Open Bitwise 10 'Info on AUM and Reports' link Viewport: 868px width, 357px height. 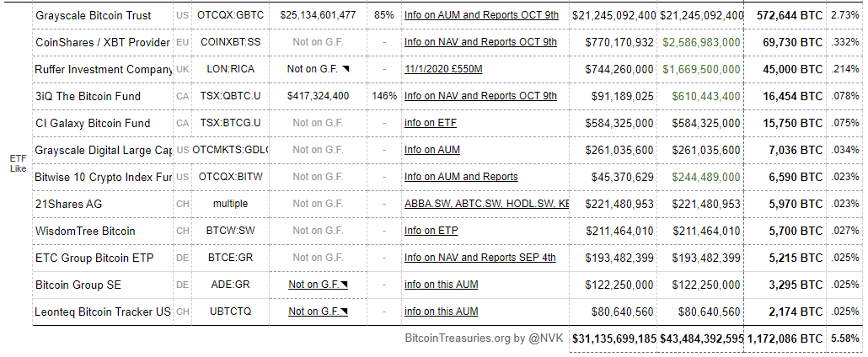tap(461, 177)
